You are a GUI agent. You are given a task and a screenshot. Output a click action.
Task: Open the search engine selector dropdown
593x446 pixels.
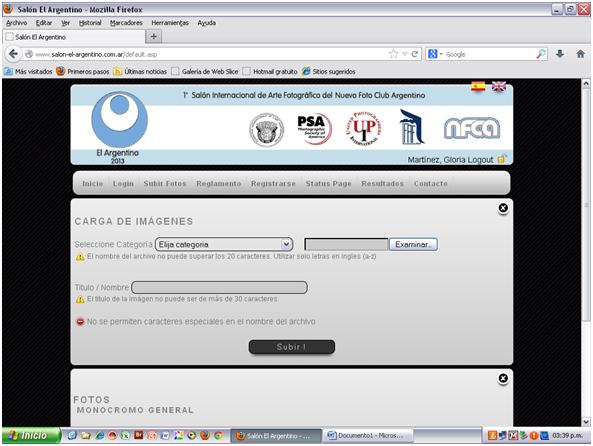click(x=435, y=54)
